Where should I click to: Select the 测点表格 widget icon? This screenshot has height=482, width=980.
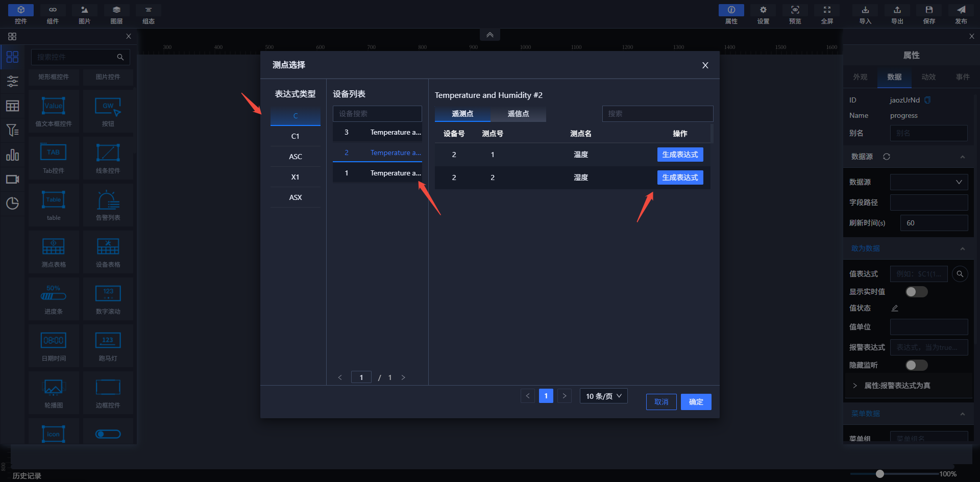tap(54, 246)
